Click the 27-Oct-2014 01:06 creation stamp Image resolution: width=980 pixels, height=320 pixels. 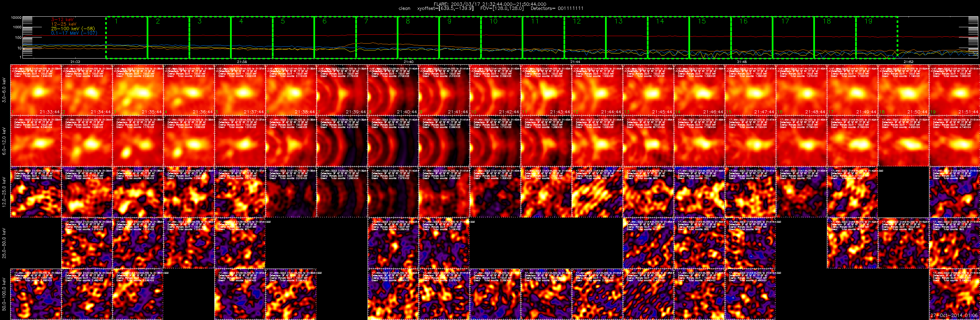coord(954,315)
